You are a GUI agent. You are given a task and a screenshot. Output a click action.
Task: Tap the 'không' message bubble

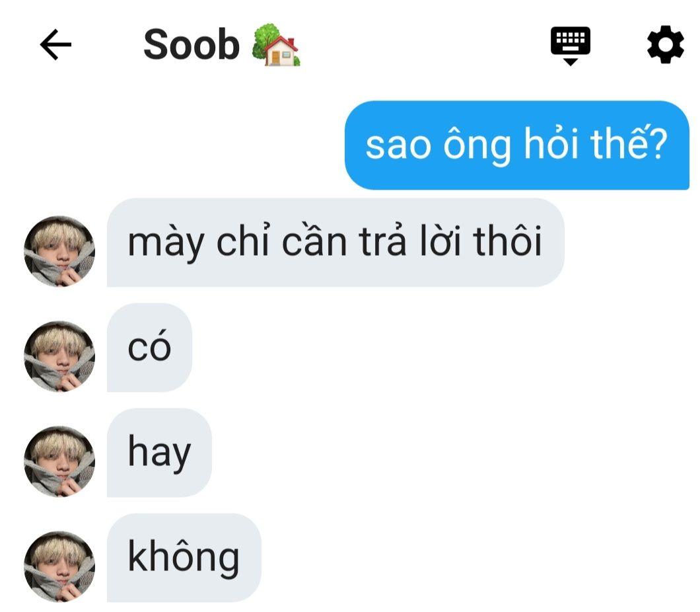click(x=184, y=558)
